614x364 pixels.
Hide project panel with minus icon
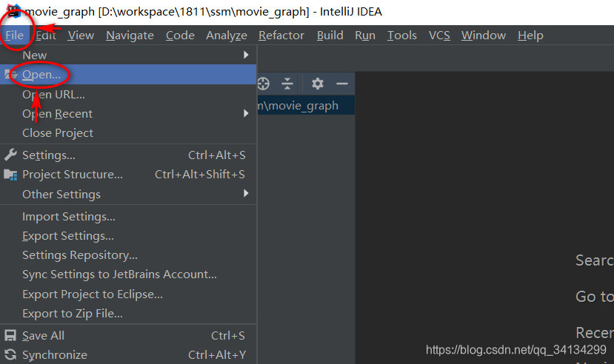(x=342, y=84)
